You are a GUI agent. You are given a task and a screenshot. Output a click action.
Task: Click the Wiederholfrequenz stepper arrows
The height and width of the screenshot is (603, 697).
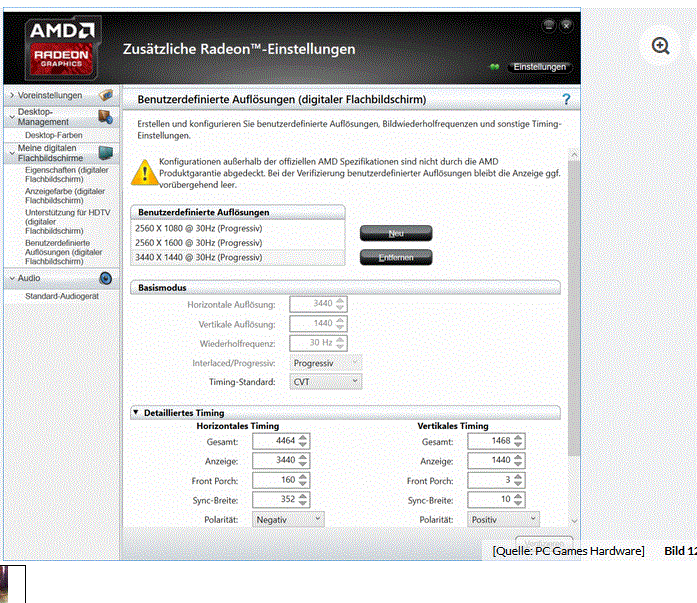pos(340,343)
